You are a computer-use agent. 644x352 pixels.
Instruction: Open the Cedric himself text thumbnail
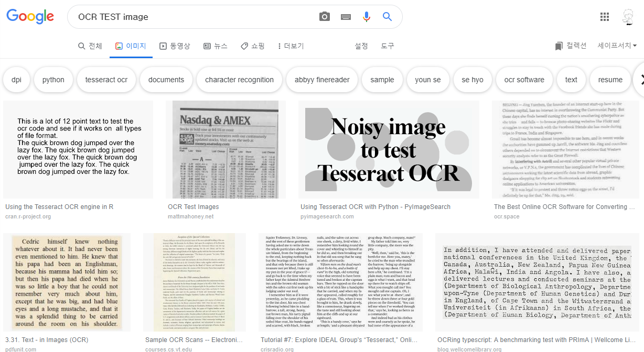point(67,282)
